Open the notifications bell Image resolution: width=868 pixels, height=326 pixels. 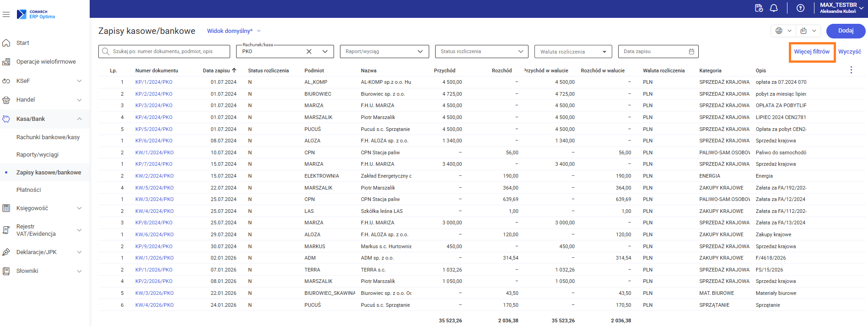pos(774,8)
